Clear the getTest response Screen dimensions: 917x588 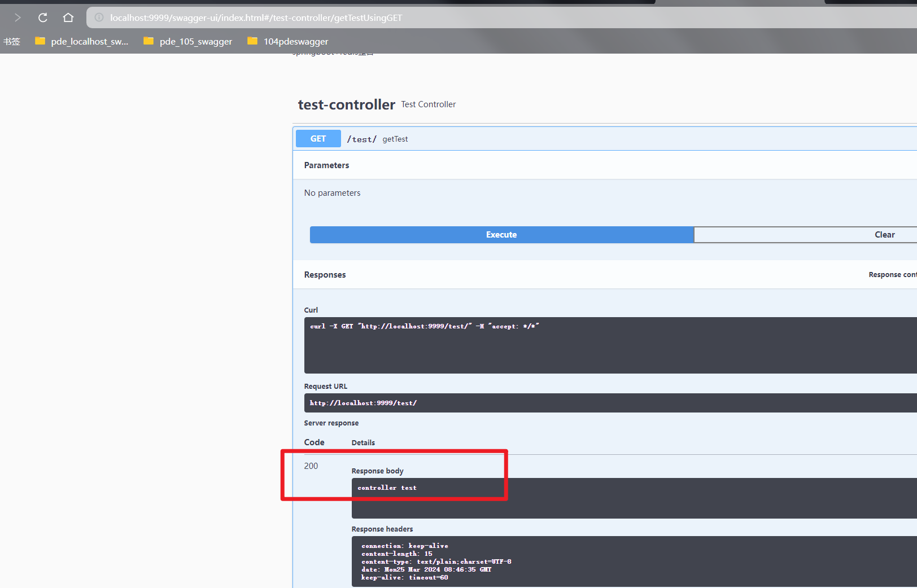point(805,235)
